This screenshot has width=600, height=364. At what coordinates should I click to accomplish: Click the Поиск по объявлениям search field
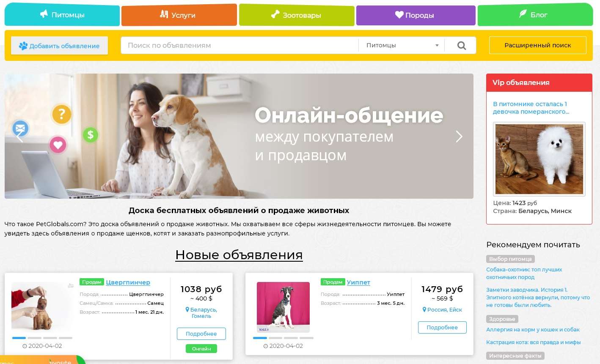[x=239, y=45]
